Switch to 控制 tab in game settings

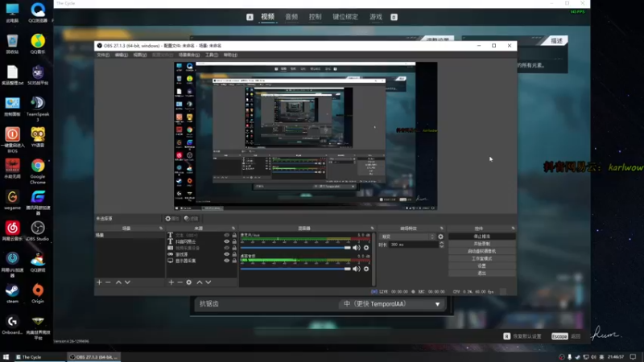315,17
